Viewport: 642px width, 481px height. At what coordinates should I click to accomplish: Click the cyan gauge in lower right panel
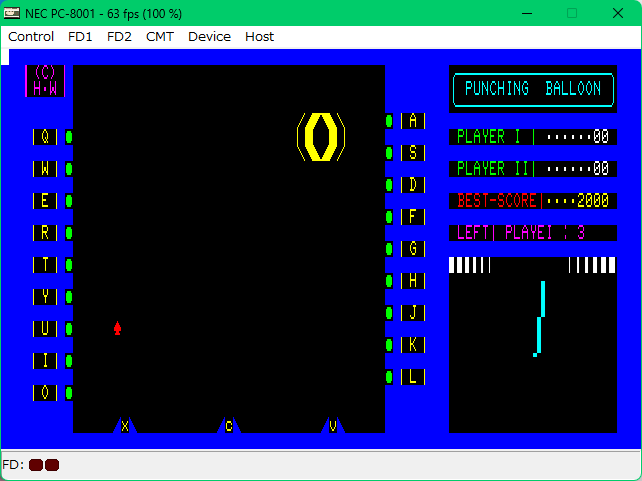[540, 320]
